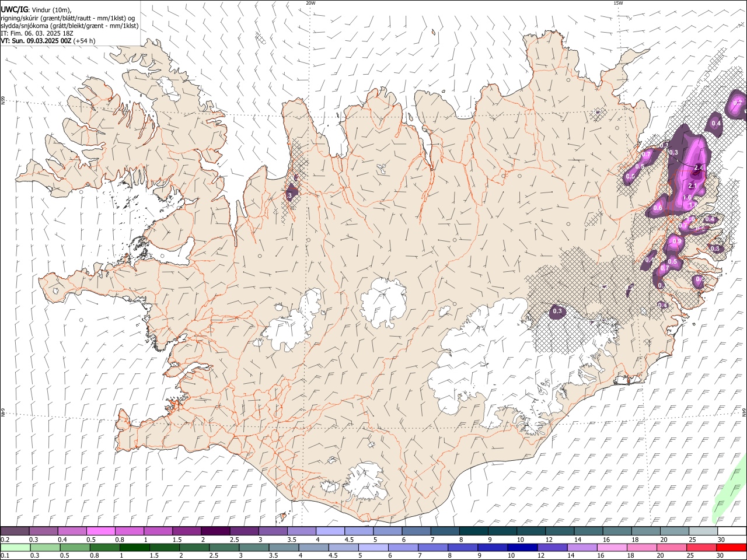Click the UWC/IG title text
The width and height of the screenshot is (747, 560).
[x=13, y=10]
